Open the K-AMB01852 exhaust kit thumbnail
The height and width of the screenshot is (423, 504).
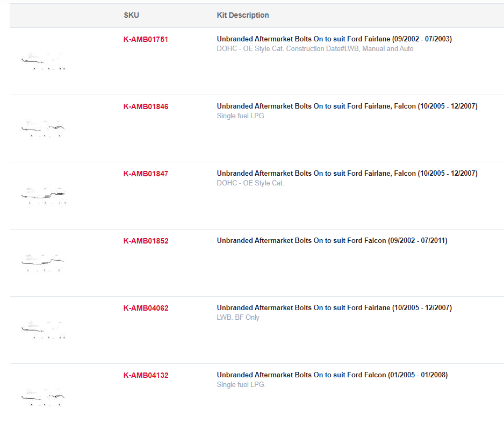pos(44,263)
